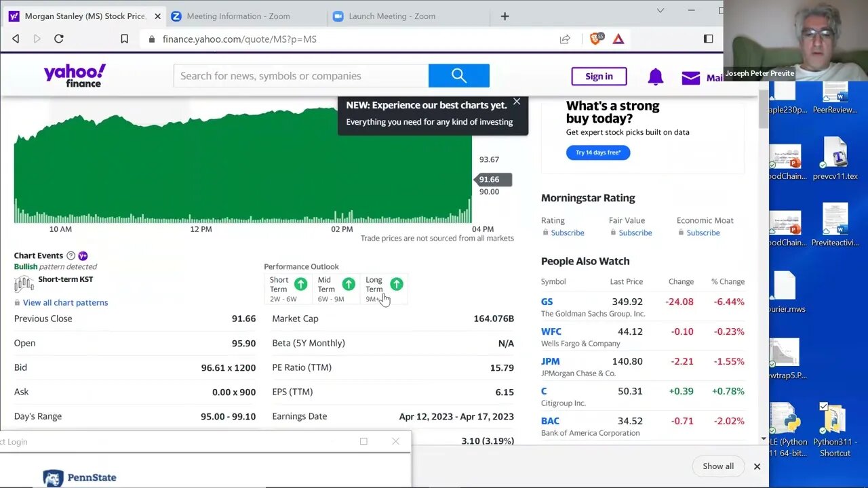Click the blue search magnifier button
The width and height of the screenshot is (868, 488).
pyautogui.click(x=459, y=76)
